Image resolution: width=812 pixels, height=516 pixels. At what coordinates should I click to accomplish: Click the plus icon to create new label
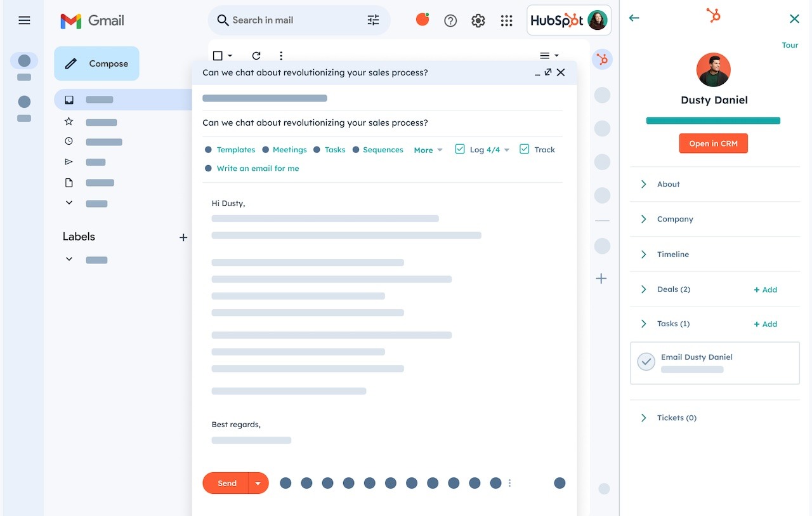[x=183, y=237]
